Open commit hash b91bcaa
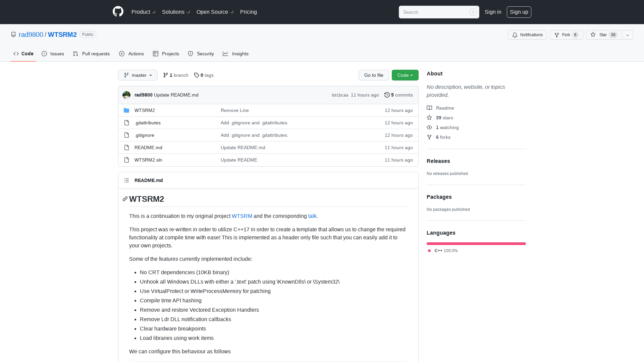Screen dimensions: 644x362 coord(340,95)
